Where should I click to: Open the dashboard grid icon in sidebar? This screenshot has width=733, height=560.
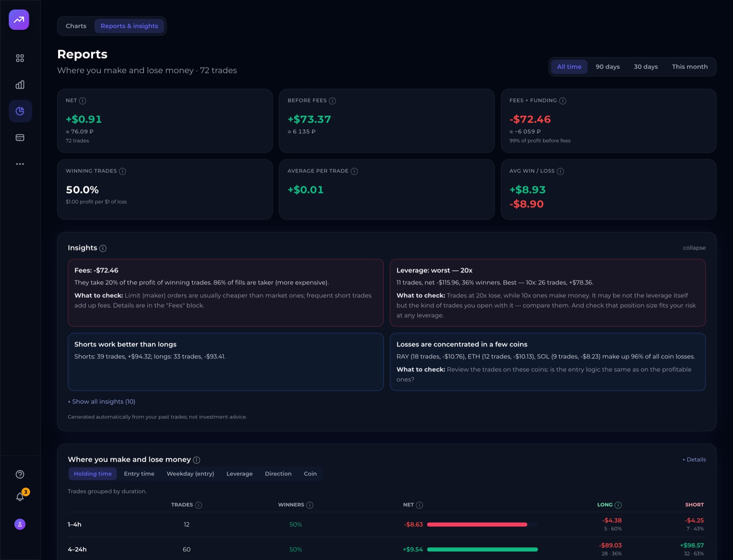click(x=20, y=58)
